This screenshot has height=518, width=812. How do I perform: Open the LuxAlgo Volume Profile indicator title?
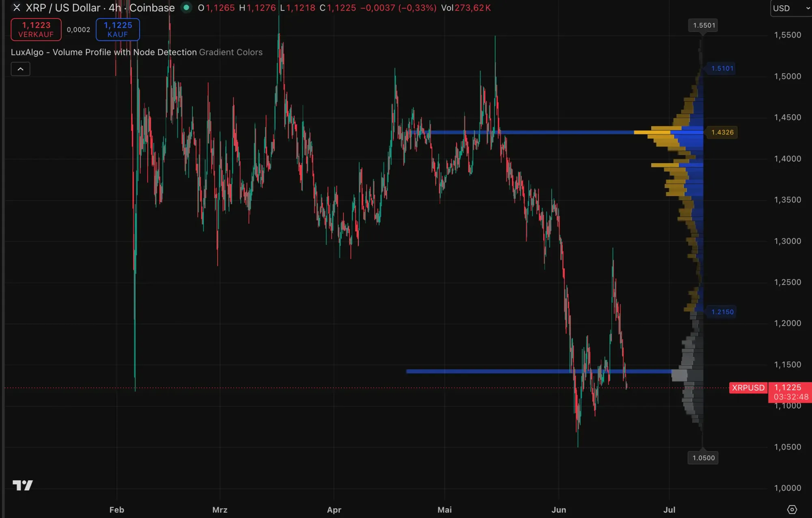(x=104, y=52)
